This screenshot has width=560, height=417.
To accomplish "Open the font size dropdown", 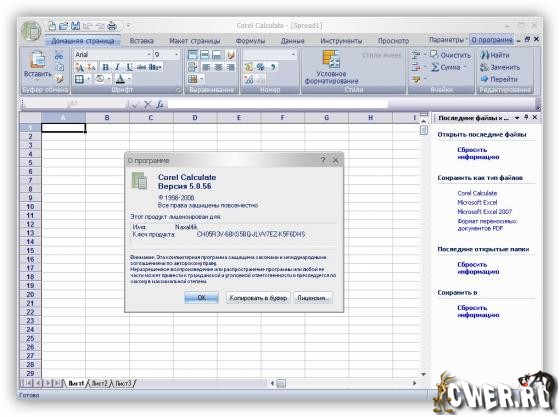I will coord(176,55).
